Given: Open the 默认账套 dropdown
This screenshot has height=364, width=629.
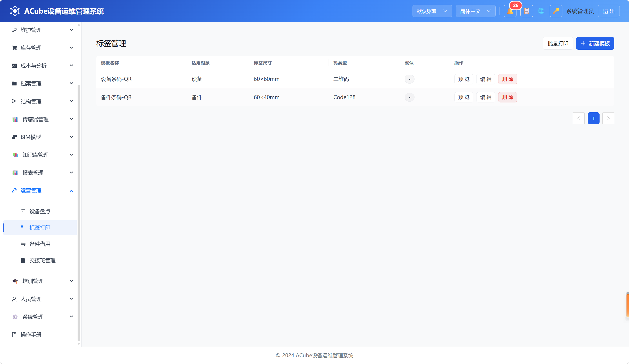Looking at the screenshot, I should (x=432, y=11).
